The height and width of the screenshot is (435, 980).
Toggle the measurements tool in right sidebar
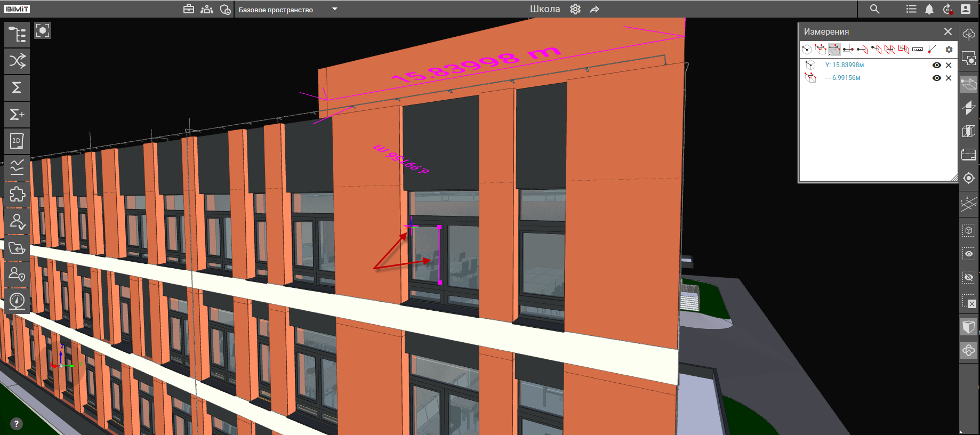click(968, 84)
